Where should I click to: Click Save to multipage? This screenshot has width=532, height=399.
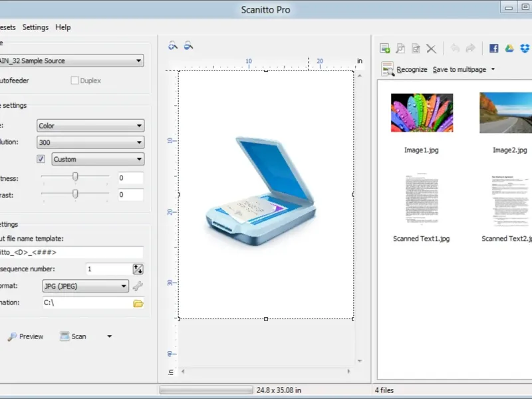pyautogui.click(x=459, y=70)
